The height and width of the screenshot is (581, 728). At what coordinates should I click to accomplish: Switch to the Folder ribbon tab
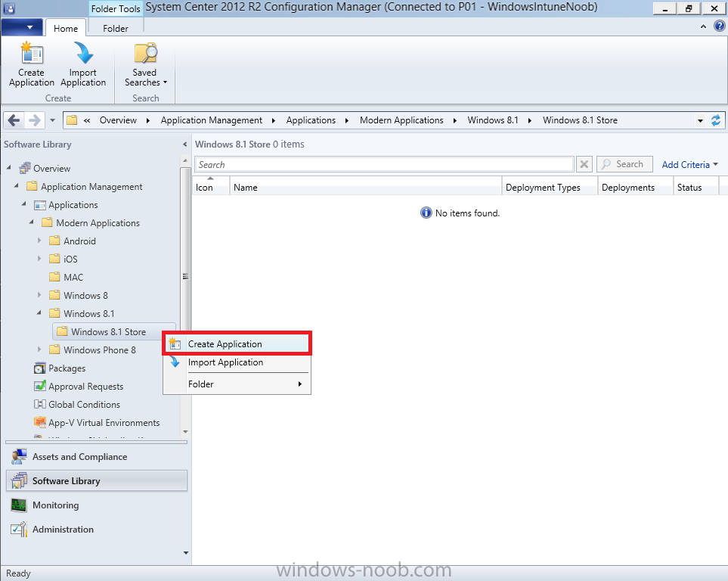click(x=115, y=28)
